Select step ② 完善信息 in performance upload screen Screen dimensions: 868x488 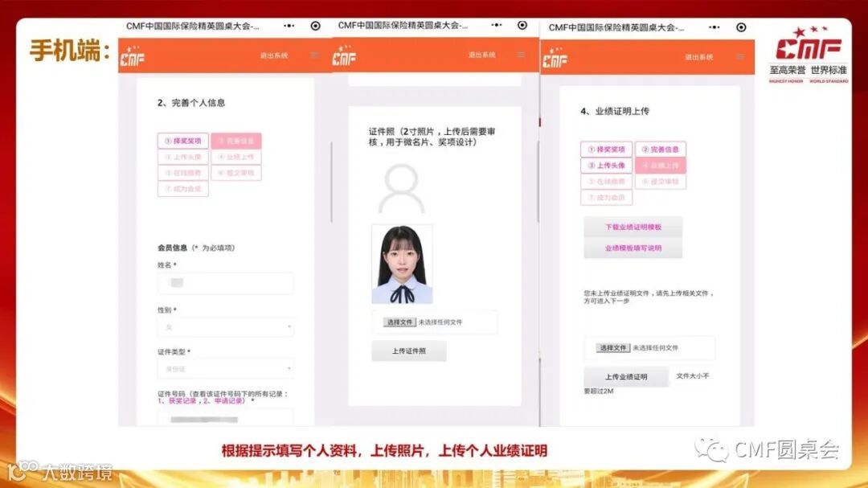click(x=661, y=150)
